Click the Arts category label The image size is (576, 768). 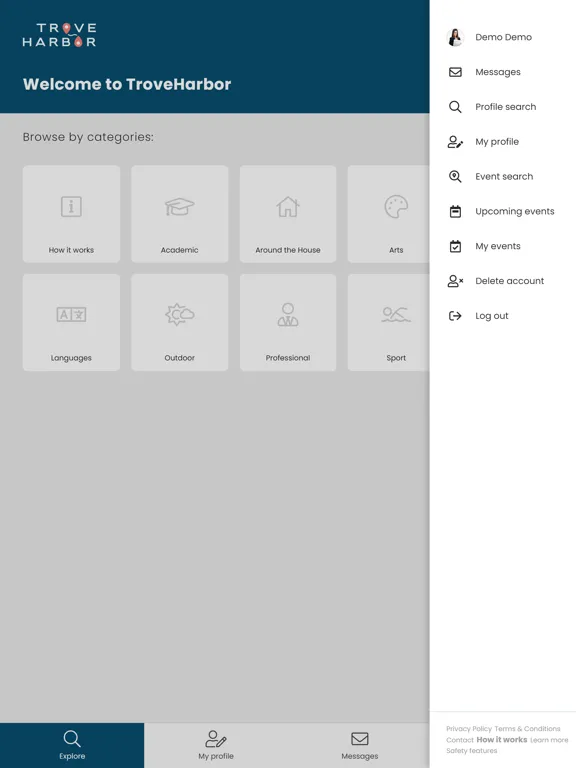[x=396, y=250]
